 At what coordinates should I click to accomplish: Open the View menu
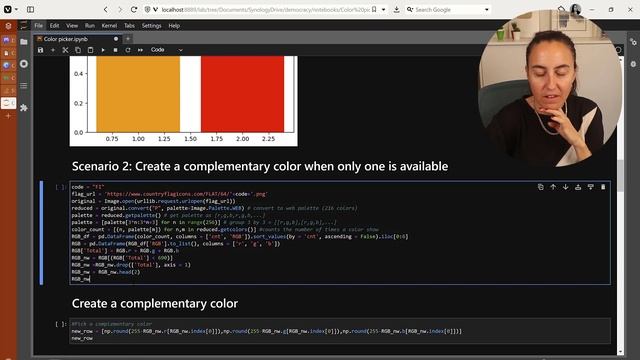72,26
